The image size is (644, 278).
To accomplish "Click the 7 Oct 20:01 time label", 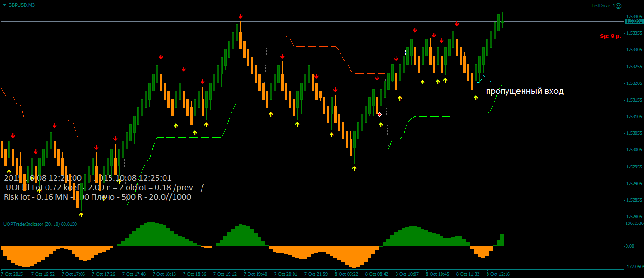I will [286, 274].
